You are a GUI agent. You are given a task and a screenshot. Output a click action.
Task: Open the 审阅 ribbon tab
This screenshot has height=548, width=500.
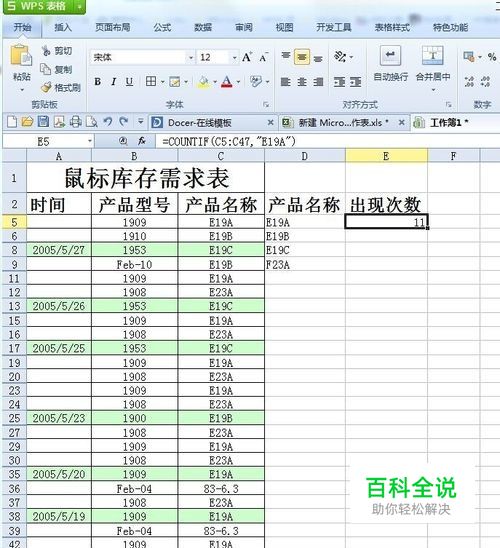[244, 27]
